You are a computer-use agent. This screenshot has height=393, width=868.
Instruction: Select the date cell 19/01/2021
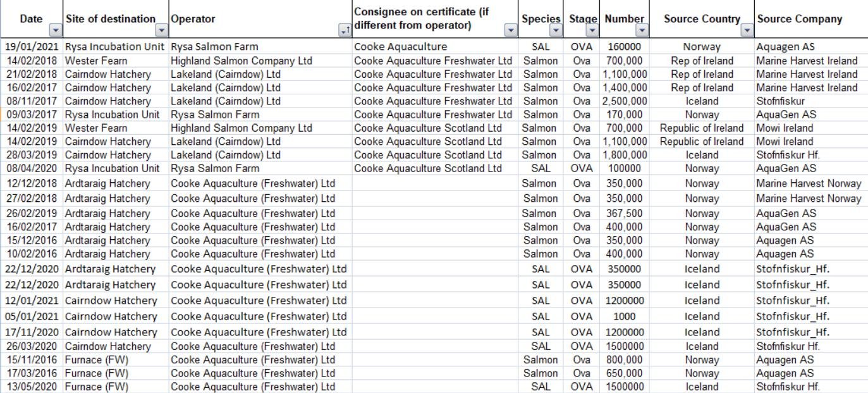(32, 47)
